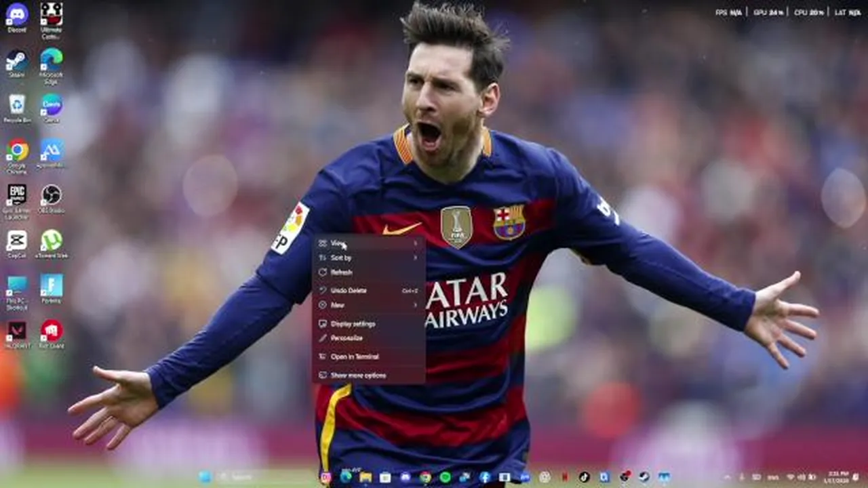Click the FPS N/A overlay readout

[729, 12]
